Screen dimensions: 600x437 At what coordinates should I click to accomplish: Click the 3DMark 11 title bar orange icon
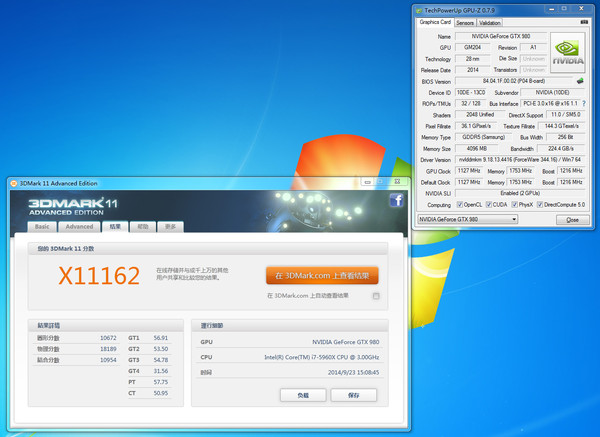[x=14, y=183]
